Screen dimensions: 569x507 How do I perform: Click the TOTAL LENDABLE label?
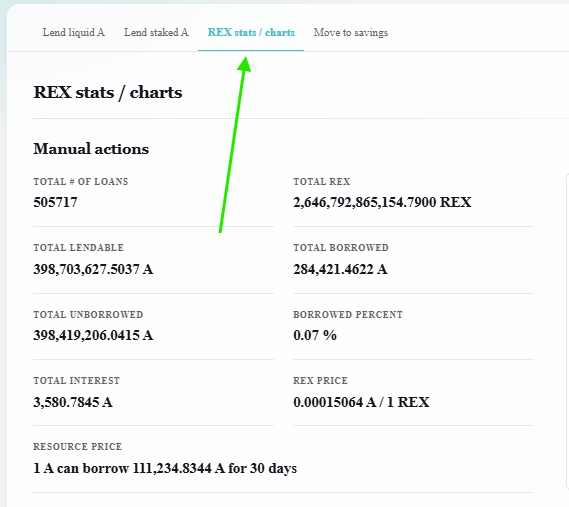point(79,248)
